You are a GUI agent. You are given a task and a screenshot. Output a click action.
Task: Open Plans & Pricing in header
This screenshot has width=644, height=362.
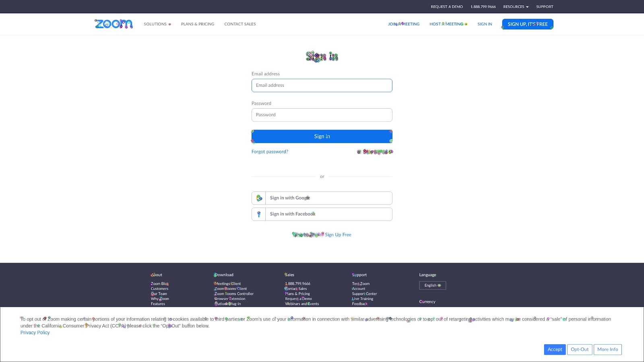[x=198, y=24]
